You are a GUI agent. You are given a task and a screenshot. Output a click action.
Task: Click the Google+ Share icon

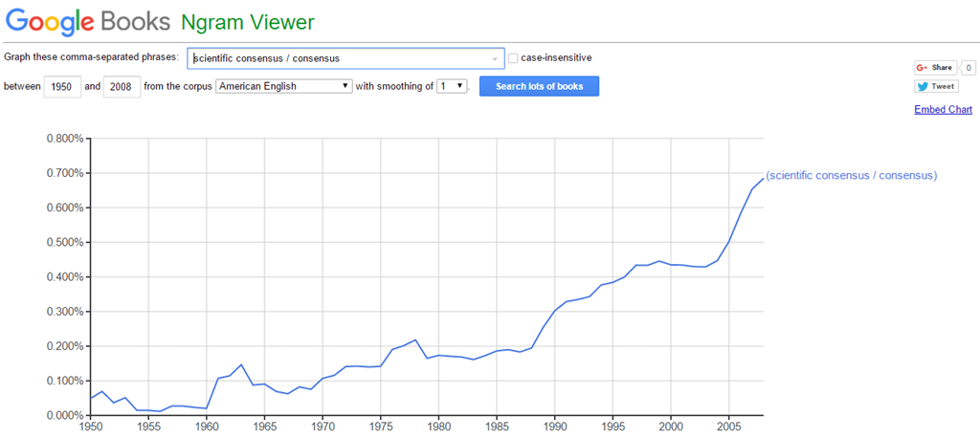pos(923,68)
